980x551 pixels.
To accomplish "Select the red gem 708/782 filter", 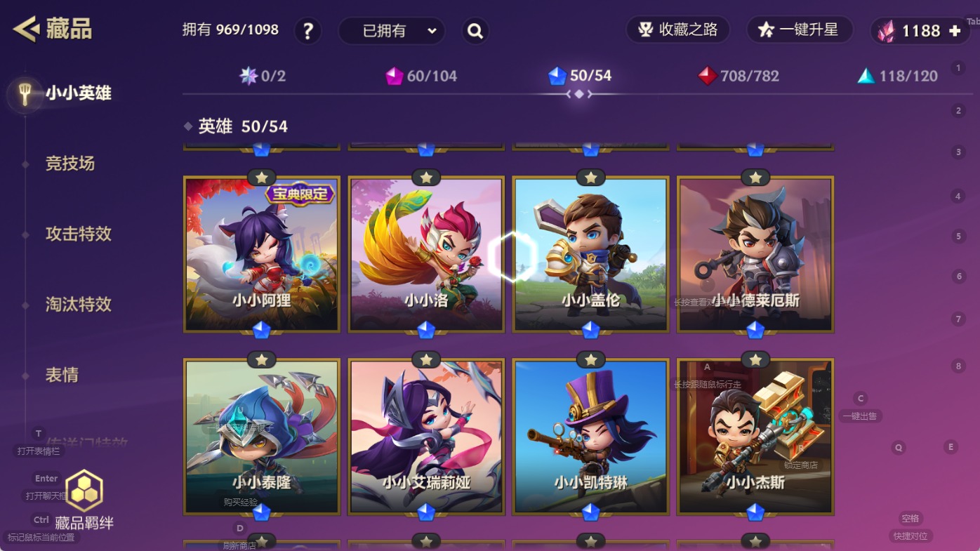I will tap(738, 76).
